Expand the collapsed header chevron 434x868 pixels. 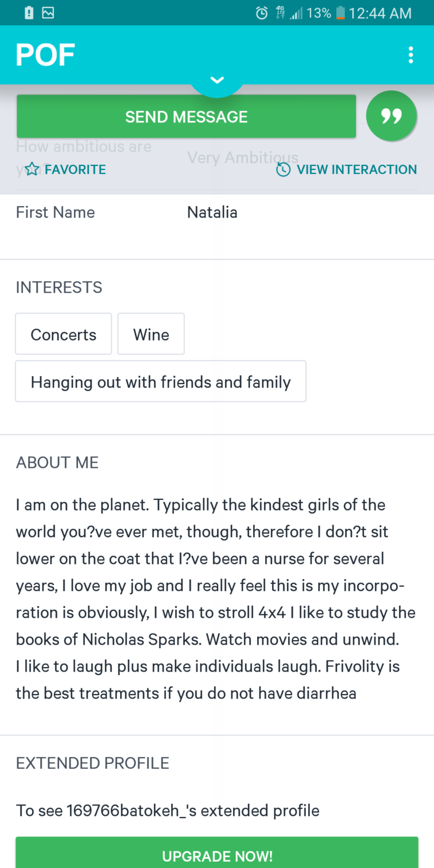217,80
